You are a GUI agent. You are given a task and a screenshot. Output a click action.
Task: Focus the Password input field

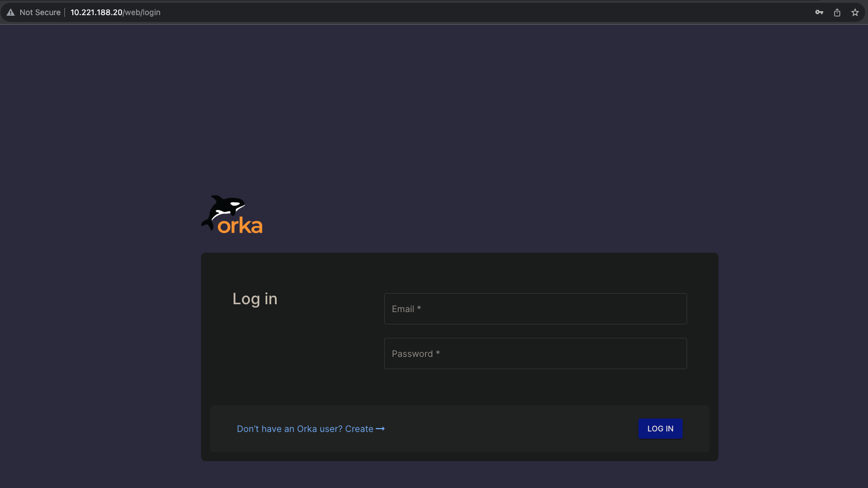pos(535,354)
